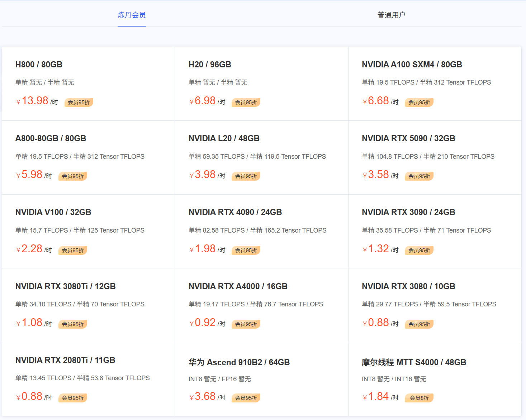Select NVIDIA RTX 5090 / 32GB title
The image size is (526, 420).
click(408, 138)
